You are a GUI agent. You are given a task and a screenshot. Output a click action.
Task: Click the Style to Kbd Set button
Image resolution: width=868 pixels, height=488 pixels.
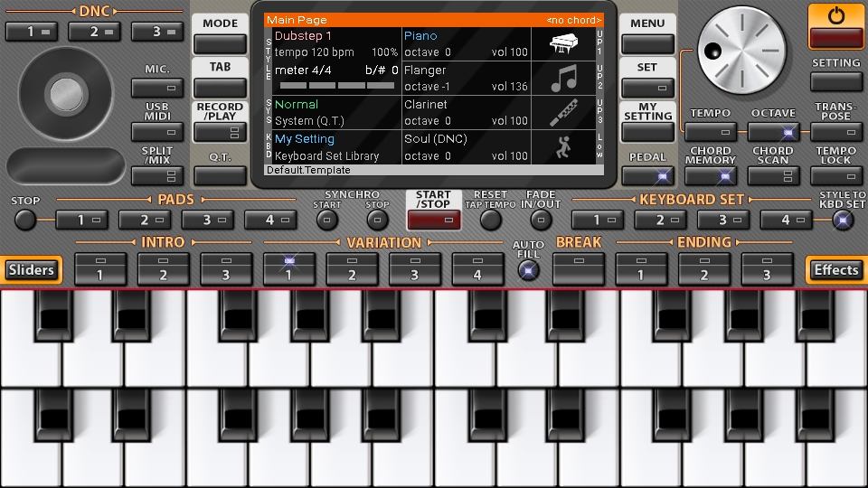pyautogui.click(x=842, y=220)
